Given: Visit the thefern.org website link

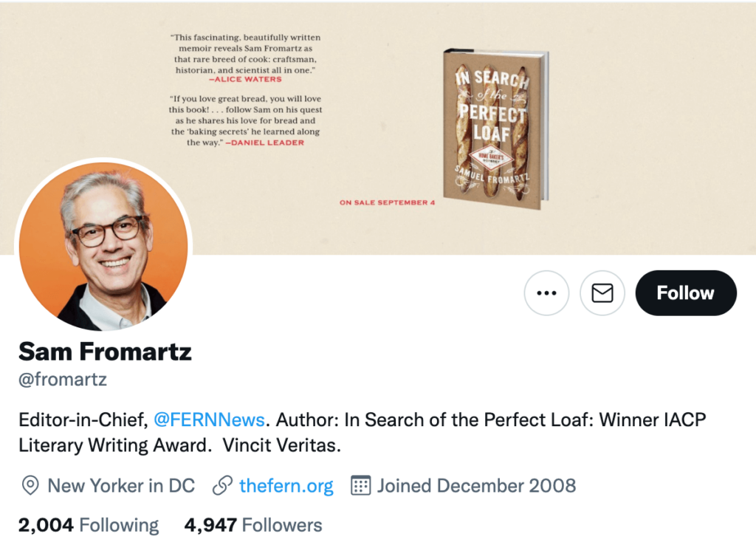Looking at the screenshot, I should [x=286, y=485].
